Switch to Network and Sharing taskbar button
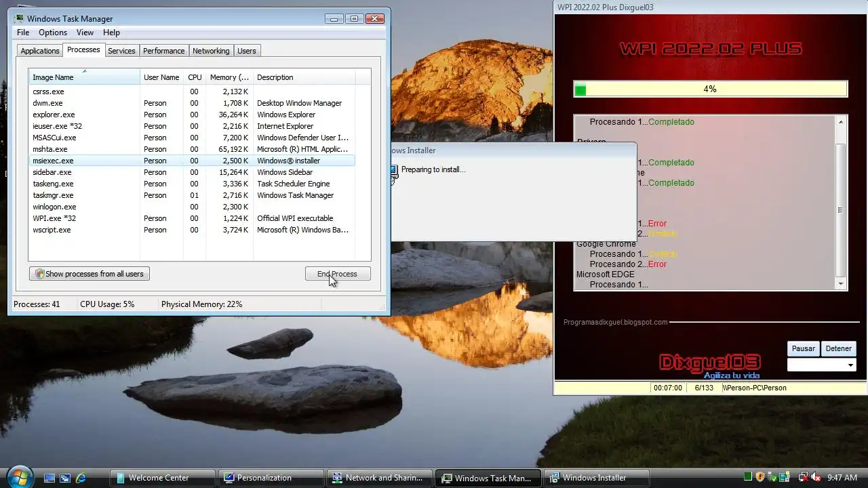Screen dimensions: 868x488 tap(379, 478)
